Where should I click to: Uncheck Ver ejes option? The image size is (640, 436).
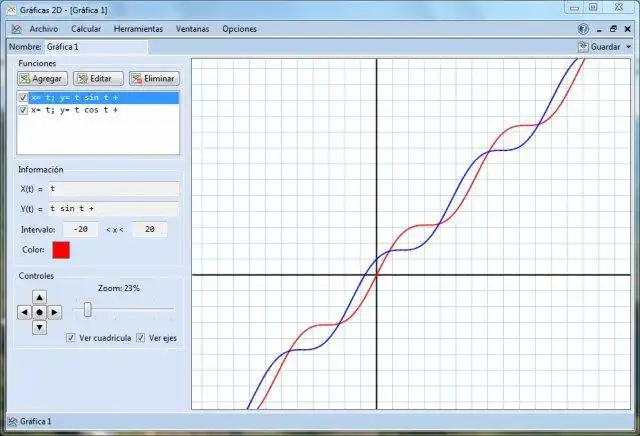[141, 338]
